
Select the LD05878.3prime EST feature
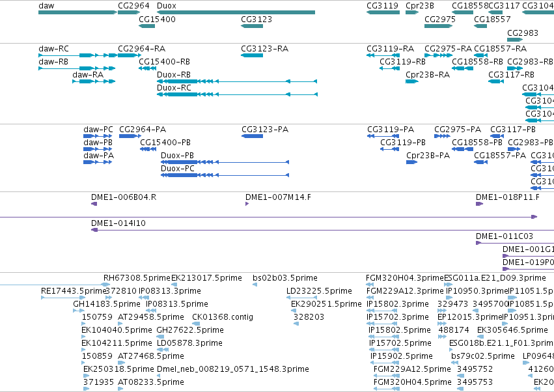tap(163, 350)
